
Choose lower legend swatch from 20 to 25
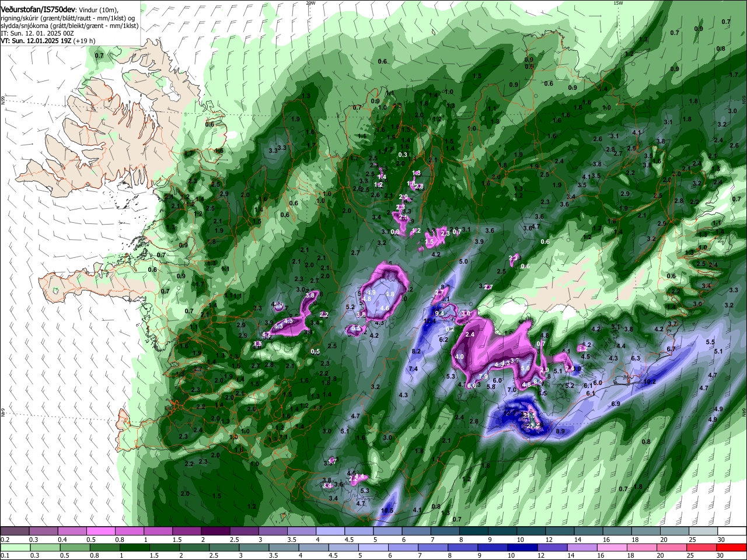[672, 548]
